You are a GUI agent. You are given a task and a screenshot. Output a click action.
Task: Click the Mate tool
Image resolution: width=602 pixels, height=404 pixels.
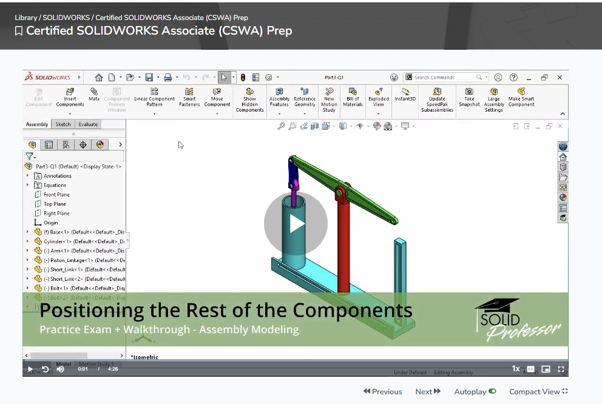coord(94,94)
